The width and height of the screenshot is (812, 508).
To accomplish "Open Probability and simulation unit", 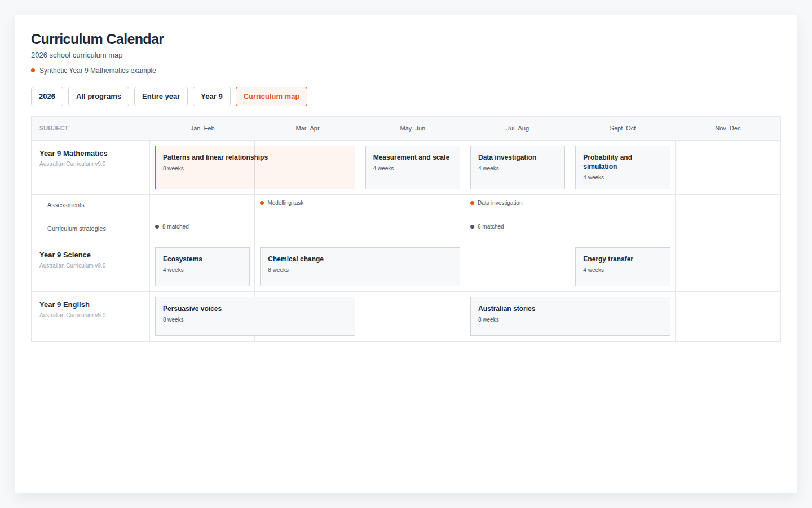I will coord(623,167).
